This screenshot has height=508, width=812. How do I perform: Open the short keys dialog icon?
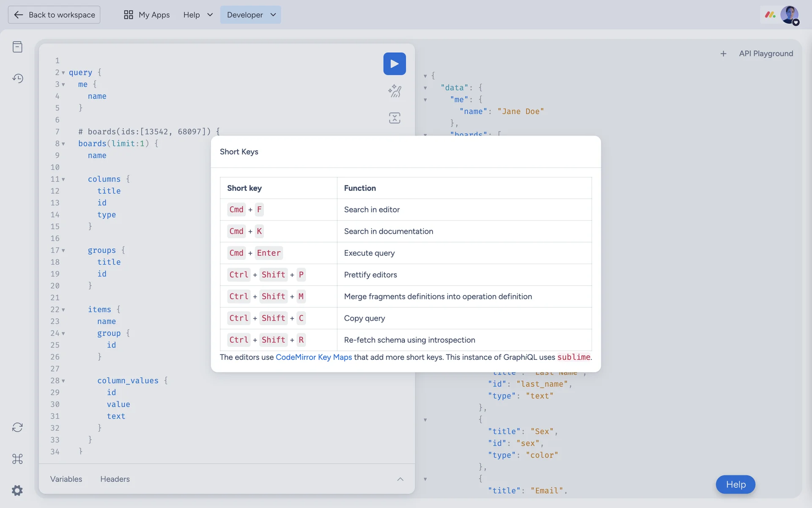click(17, 459)
